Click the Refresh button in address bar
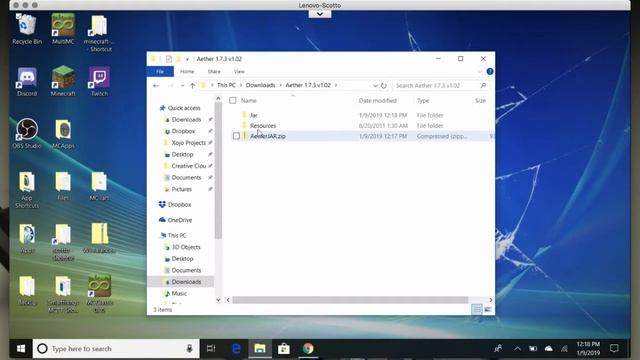 384,85
